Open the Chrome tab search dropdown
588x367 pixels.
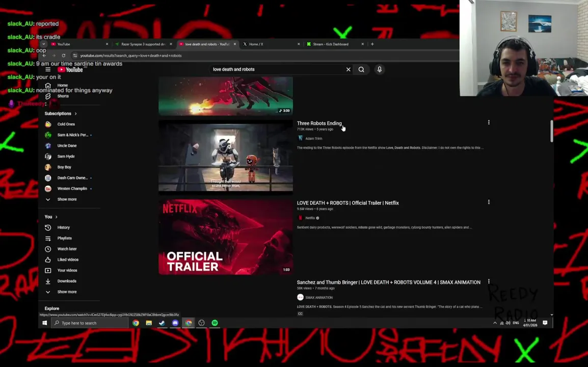43,44
